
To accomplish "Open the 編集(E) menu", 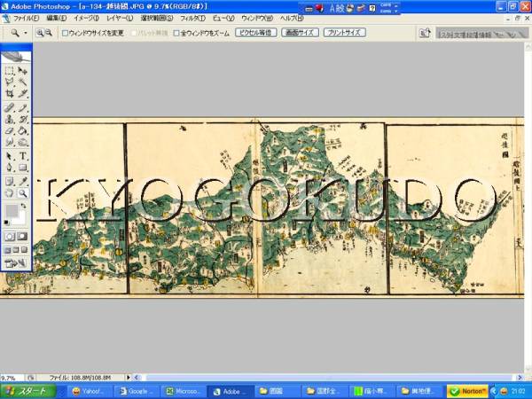I will click(x=57, y=19).
